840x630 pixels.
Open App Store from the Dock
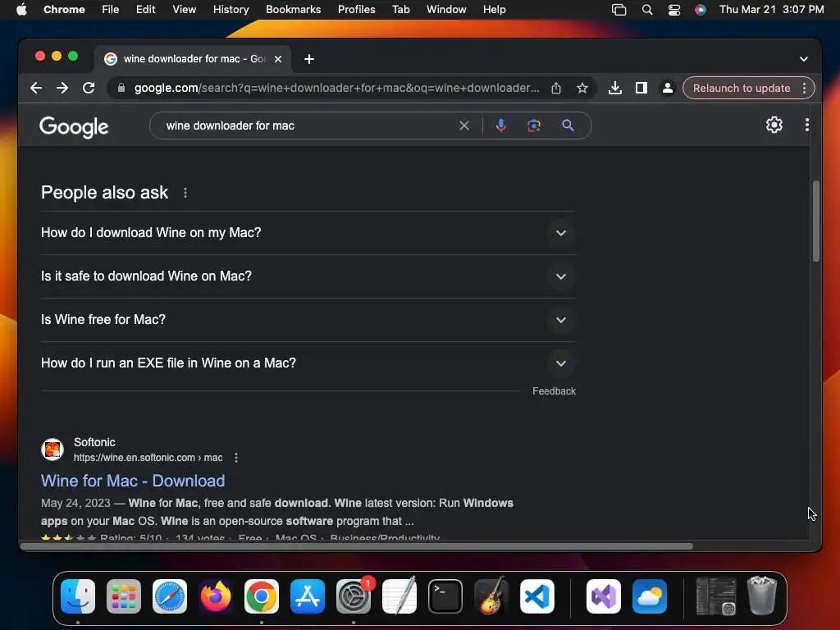[308, 596]
